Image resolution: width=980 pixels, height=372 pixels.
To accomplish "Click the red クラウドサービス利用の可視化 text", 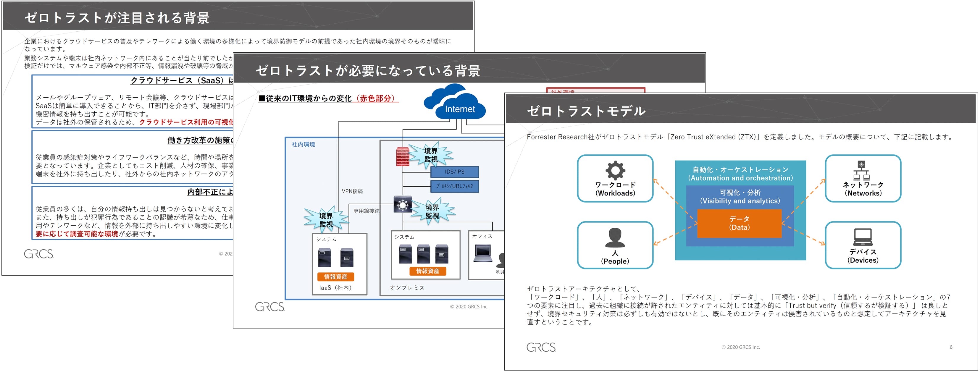I will tap(186, 122).
